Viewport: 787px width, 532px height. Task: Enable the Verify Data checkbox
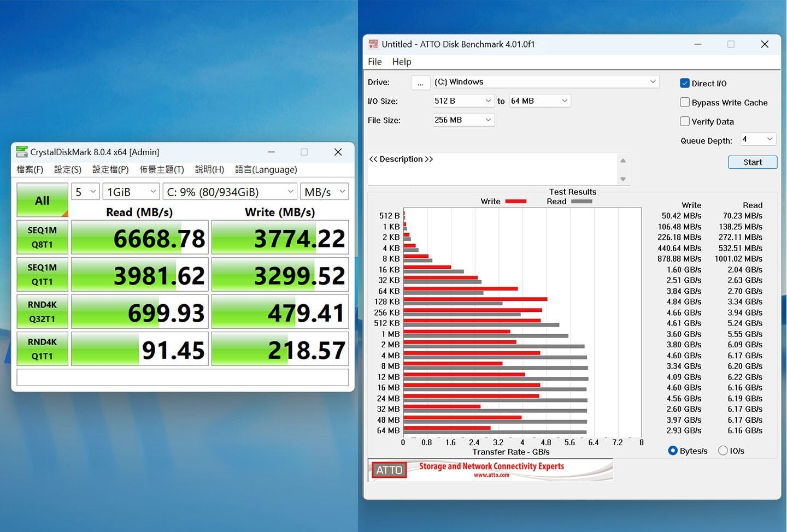[x=684, y=121]
